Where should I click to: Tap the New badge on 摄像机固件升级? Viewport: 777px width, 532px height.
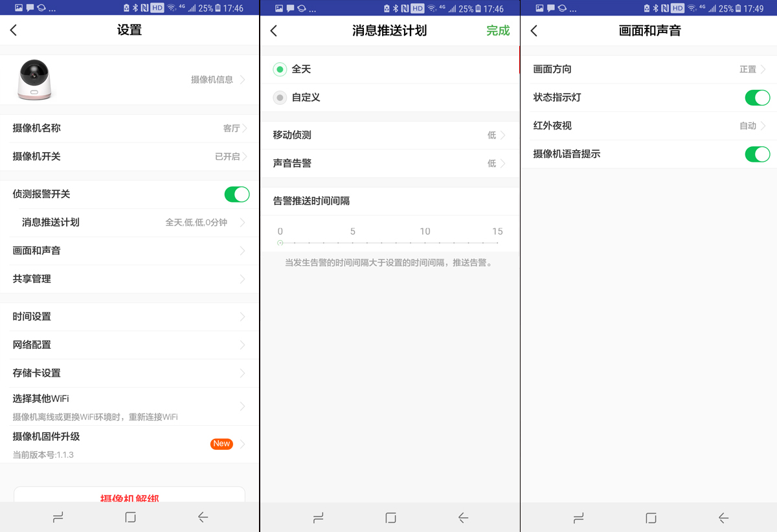(x=221, y=443)
